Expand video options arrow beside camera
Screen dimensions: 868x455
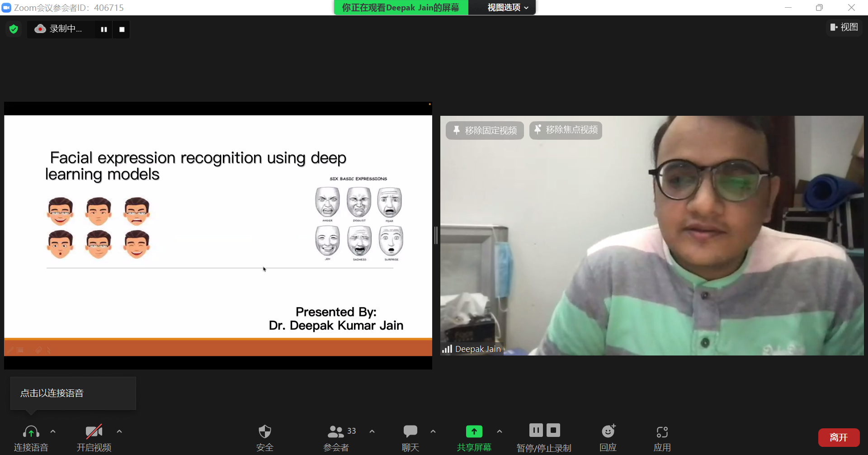coord(119,431)
